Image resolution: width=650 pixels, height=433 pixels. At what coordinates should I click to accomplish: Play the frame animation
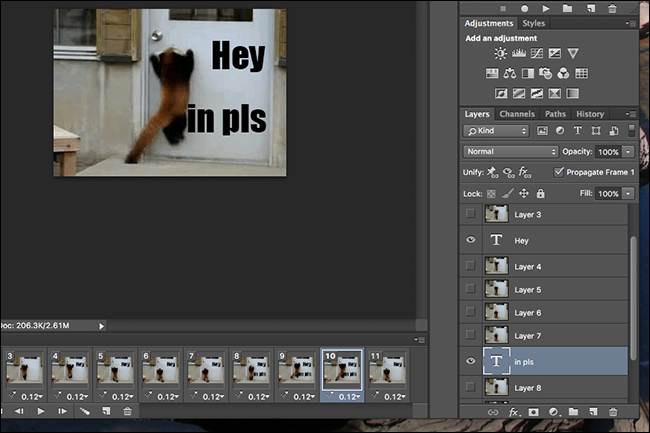pos(41,411)
